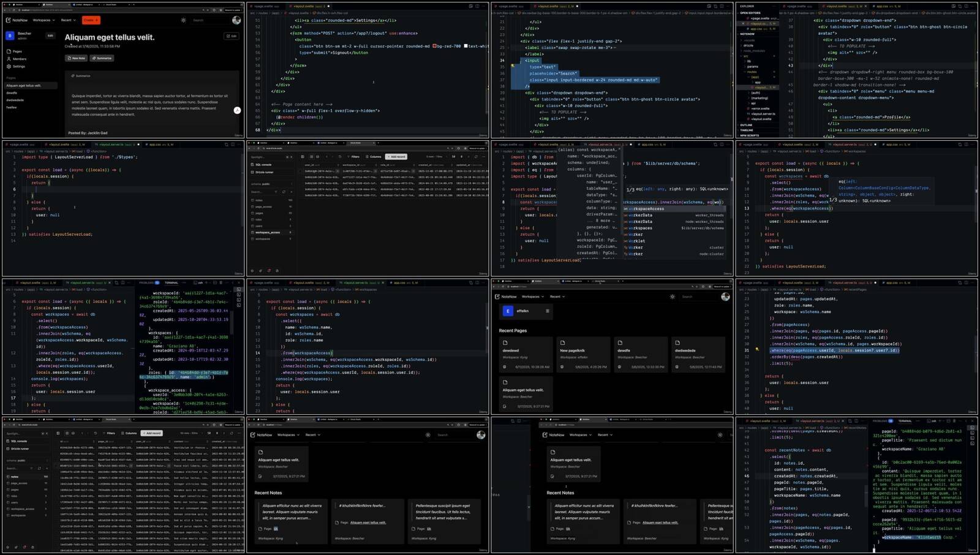The height and width of the screenshot is (555, 980).
Task: Select highlighted workspace_access table in Drizzle sidebar
Action: pyautogui.click(x=270, y=232)
